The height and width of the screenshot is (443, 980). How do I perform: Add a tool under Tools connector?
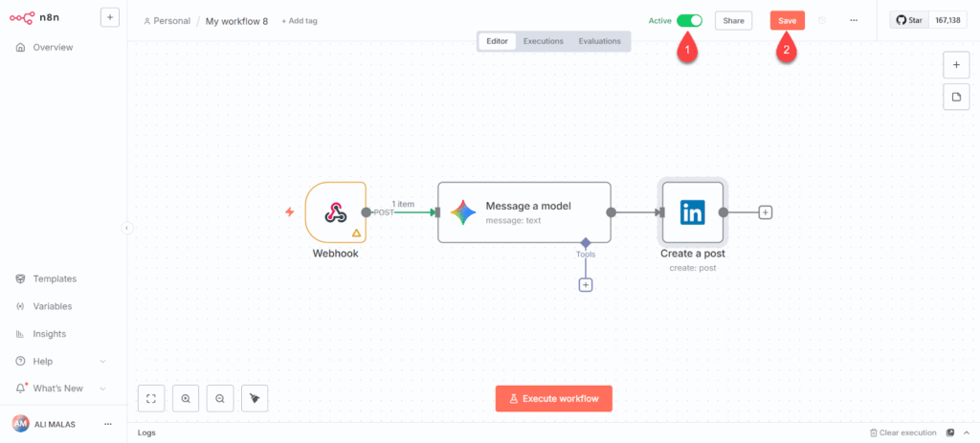(x=586, y=285)
